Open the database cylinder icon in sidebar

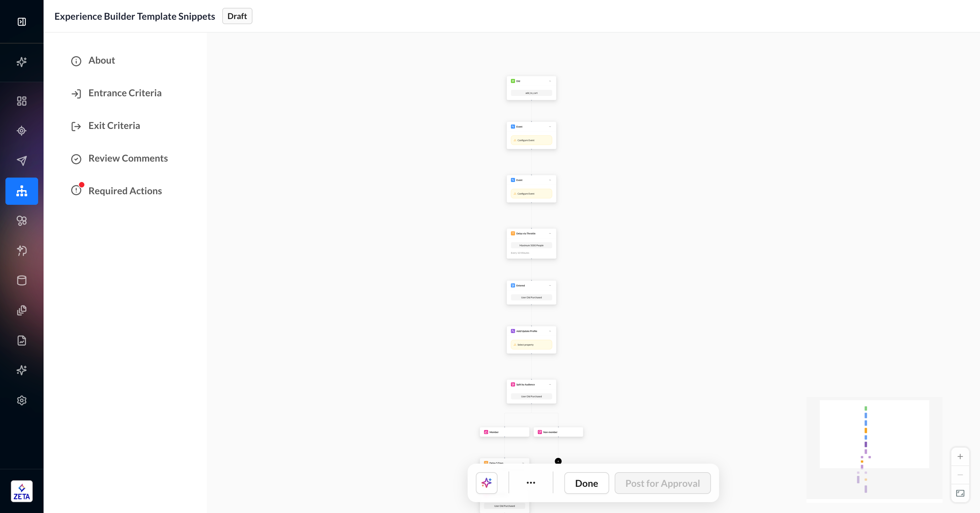pos(22,281)
